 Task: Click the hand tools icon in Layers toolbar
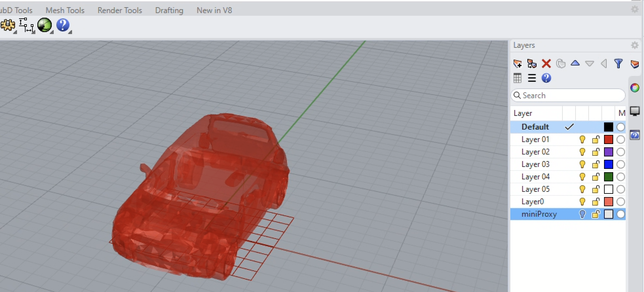(561, 63)
